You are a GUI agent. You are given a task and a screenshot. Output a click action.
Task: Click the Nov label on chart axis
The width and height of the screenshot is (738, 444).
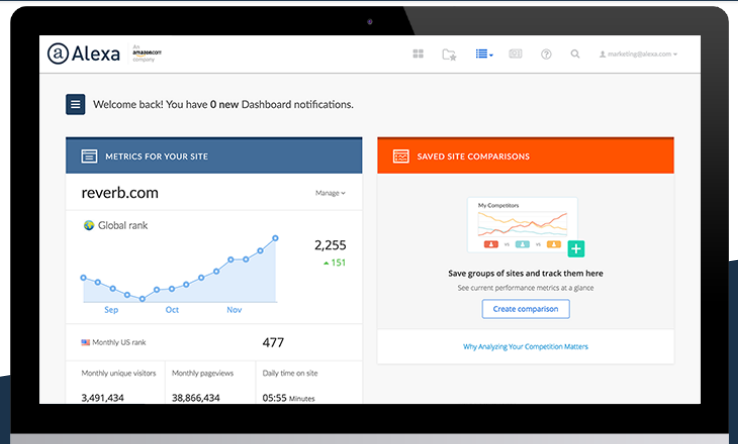(234, 310)
